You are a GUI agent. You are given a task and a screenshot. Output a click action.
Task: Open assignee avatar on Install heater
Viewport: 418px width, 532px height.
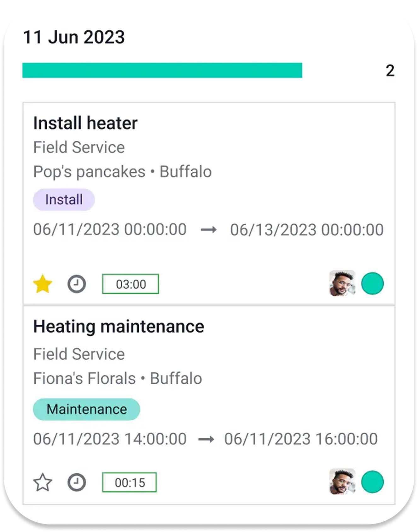point(342,283)
